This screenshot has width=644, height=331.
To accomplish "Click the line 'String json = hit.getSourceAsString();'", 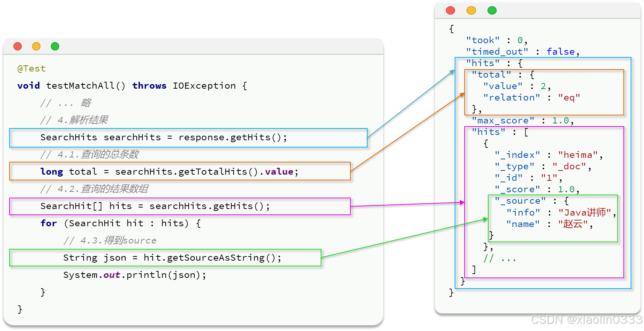I will click(x=173, y=258).
